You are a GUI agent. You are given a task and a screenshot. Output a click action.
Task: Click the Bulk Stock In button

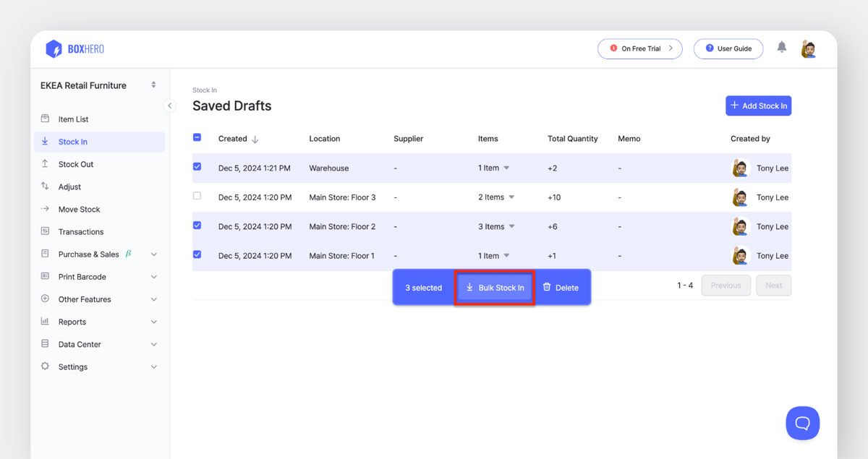pyautogui.click(x=494, y=287)
